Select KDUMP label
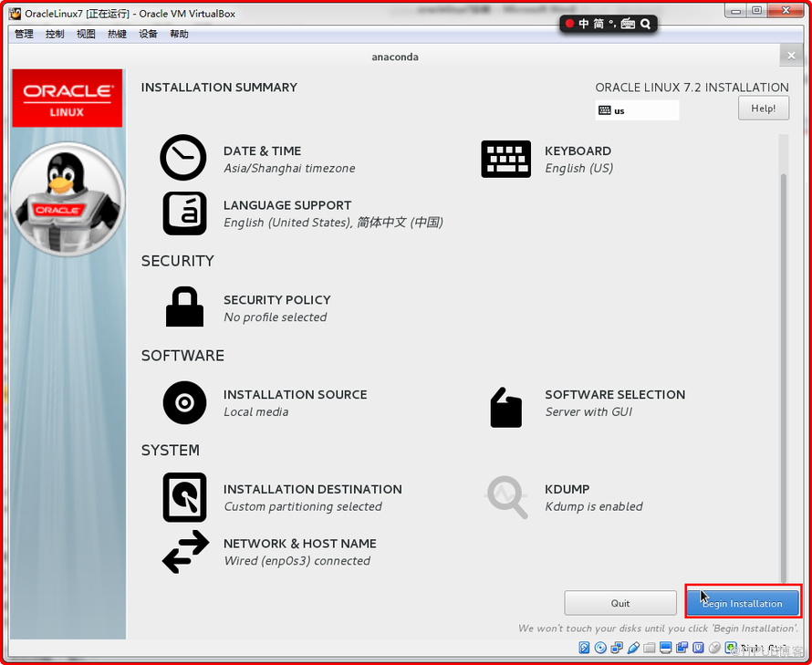 click(x=567, y=490)
